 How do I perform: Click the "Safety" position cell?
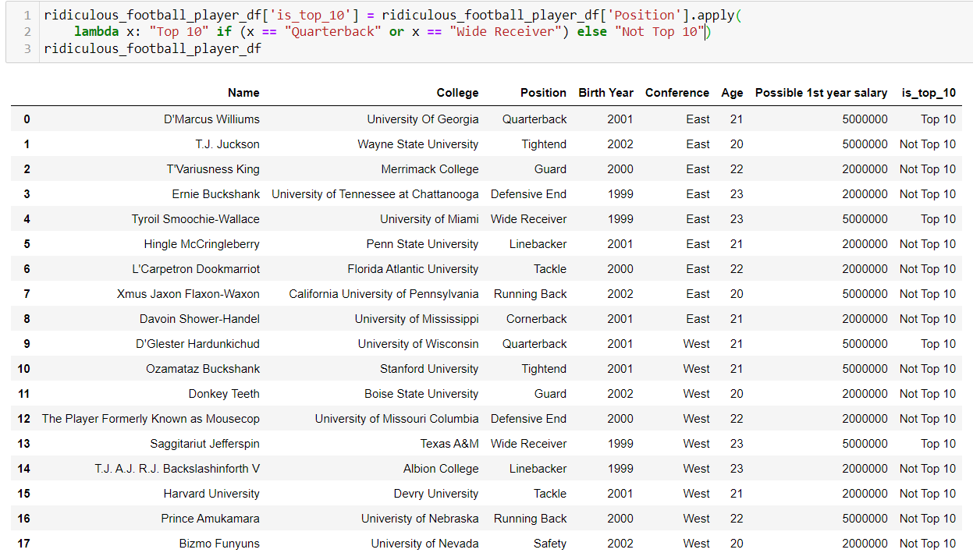(550, 544)
